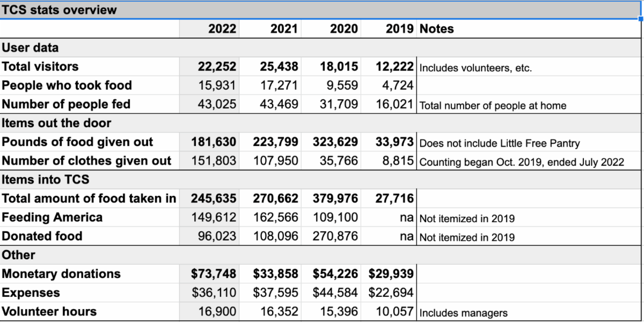Select the 'Items out the door' section heading

pos(56,123)
